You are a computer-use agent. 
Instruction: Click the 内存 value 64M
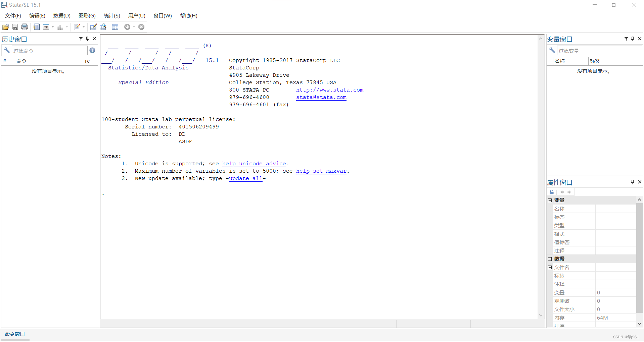603,318
